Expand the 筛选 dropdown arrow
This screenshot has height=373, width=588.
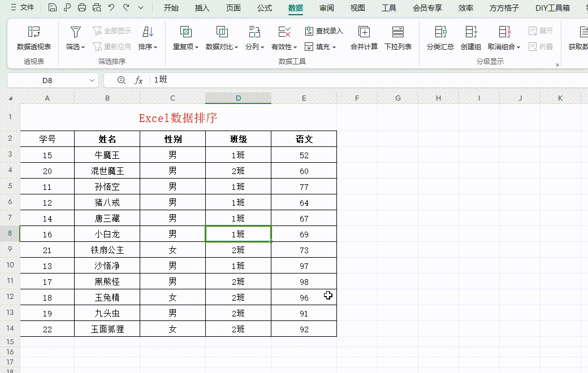coord(83,47)
